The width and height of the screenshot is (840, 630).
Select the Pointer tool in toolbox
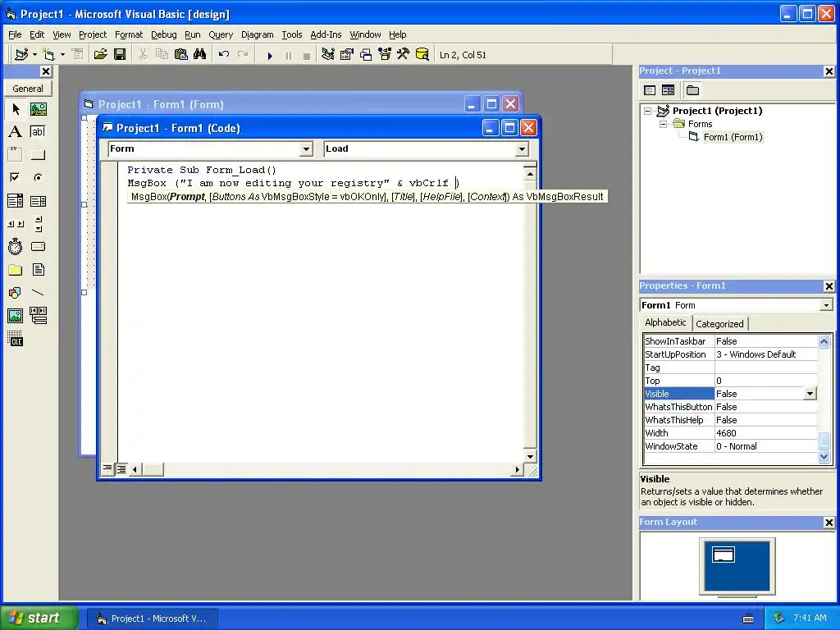(16, 109)
